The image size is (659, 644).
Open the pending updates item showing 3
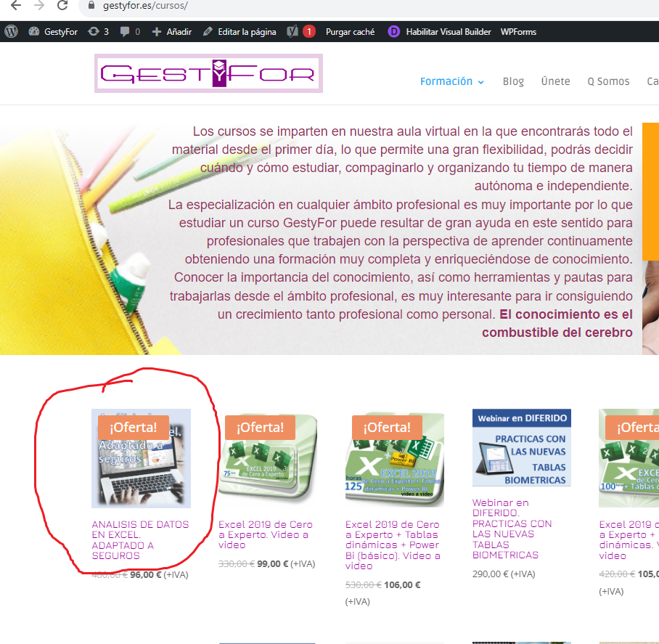point(99,31)
